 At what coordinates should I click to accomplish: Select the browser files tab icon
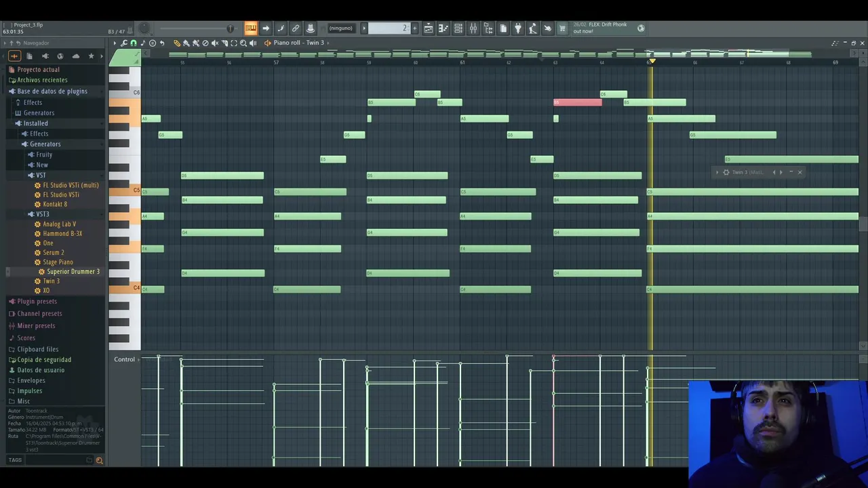pyautogui.click(x=29, y=56)
